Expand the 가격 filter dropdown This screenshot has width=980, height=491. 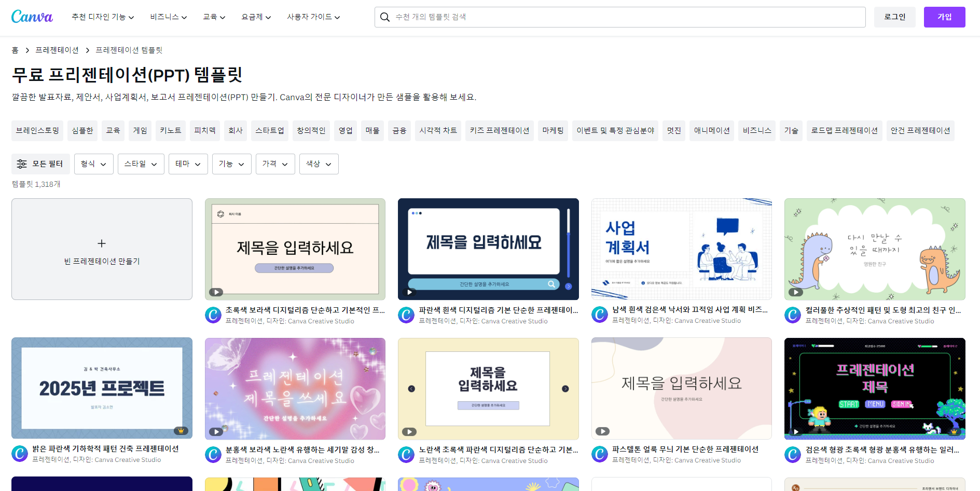[x=275, y=163]
